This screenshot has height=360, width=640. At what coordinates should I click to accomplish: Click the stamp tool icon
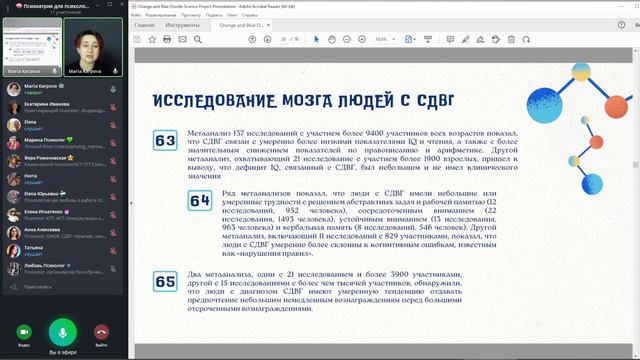[x=496, y=40]
